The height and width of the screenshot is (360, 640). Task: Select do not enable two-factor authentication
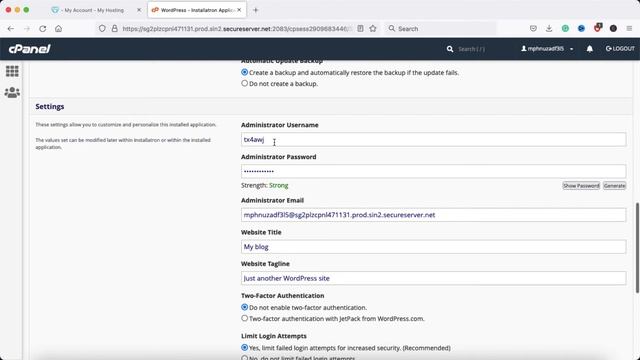click(244, 307)
